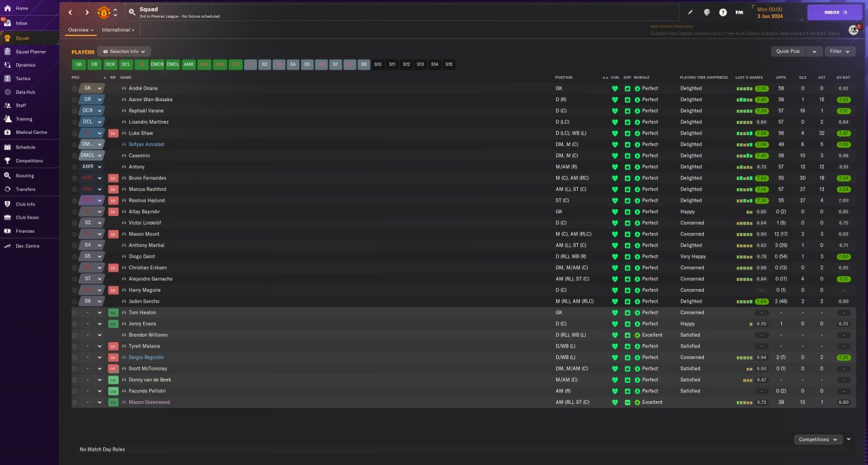Click the Lst badge next to Donny van de Beek
868x465 pixels.
point(113,379)
